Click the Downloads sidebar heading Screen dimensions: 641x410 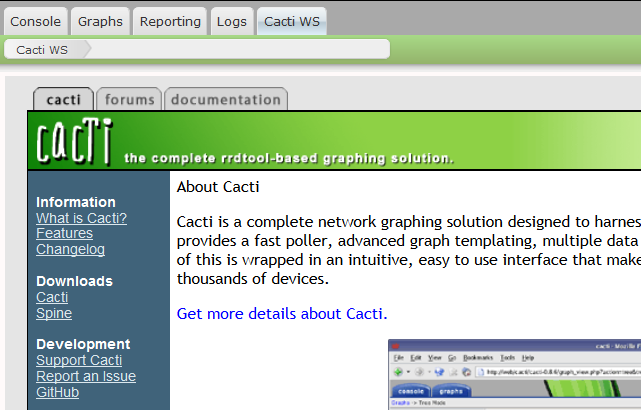tap(74, 281)
